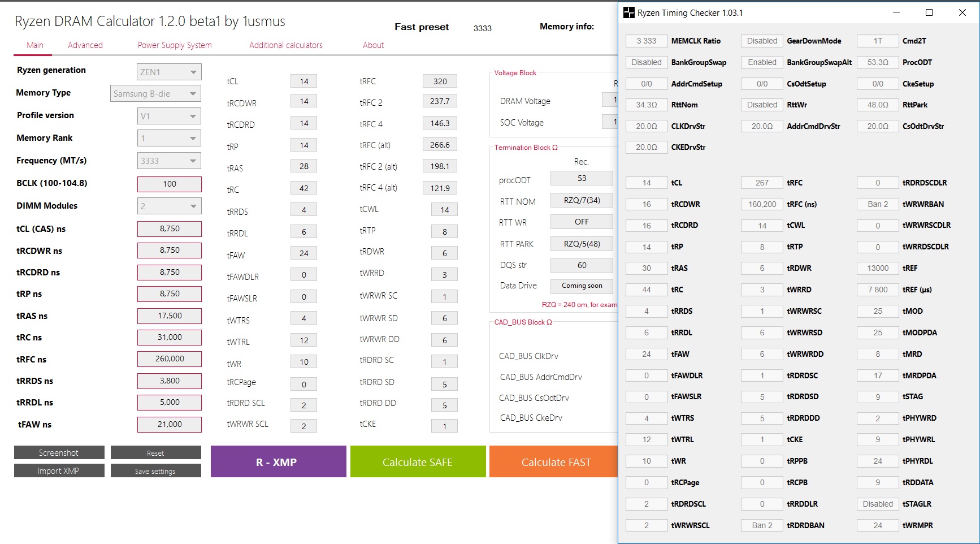Click the tRRDS ns field showing 3,800
The width and height of the screenshot is (980, 544).
[x=170, y=381]
